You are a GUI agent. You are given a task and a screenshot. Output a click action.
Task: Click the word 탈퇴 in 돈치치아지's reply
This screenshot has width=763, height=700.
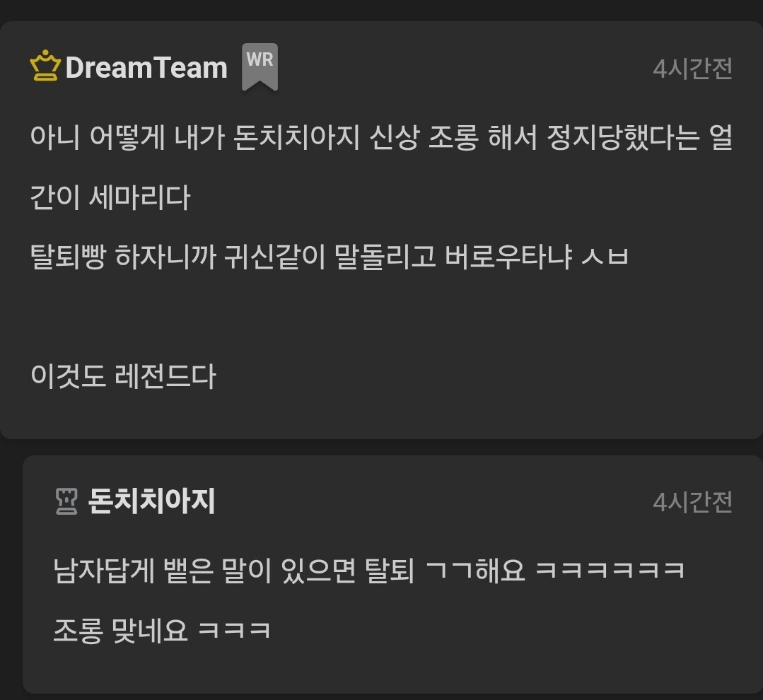coord(390,570)
